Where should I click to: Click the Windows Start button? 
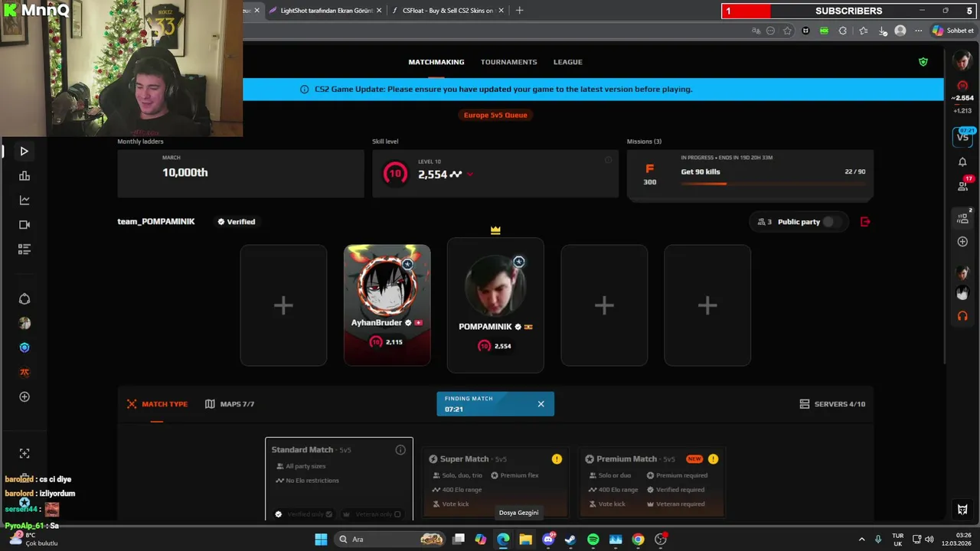coord(321,540)
